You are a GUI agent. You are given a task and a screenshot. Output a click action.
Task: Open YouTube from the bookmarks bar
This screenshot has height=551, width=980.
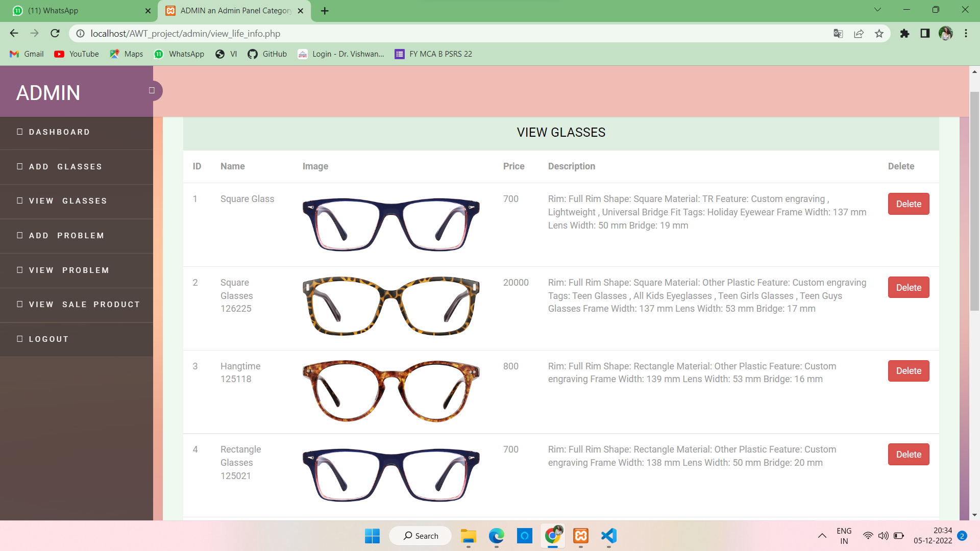click(x=60, y=54)
